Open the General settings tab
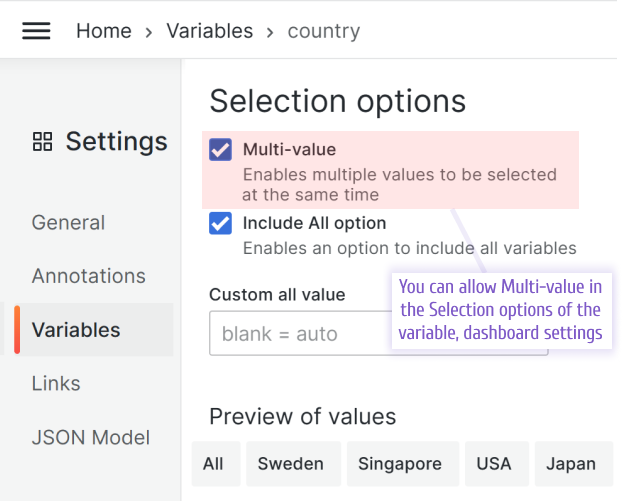Image resolution: width=623 pixels, height=501 pixels. click(68, 222)
